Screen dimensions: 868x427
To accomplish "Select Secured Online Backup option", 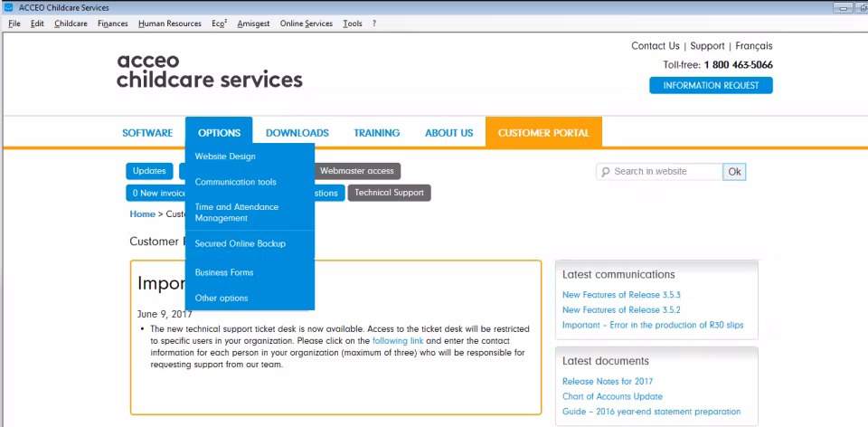I will click(240, 243).
